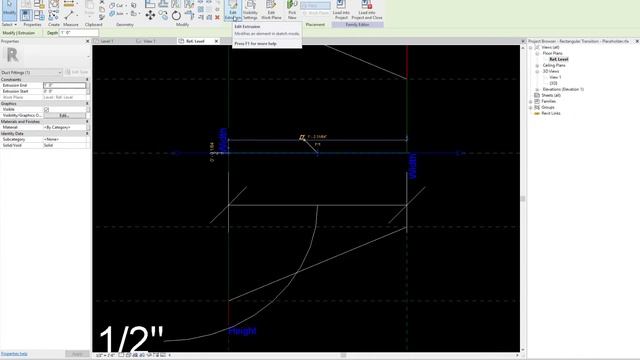Toggle the Visible checkbox in Properties

pyautogui.click(x=46, y=109)
